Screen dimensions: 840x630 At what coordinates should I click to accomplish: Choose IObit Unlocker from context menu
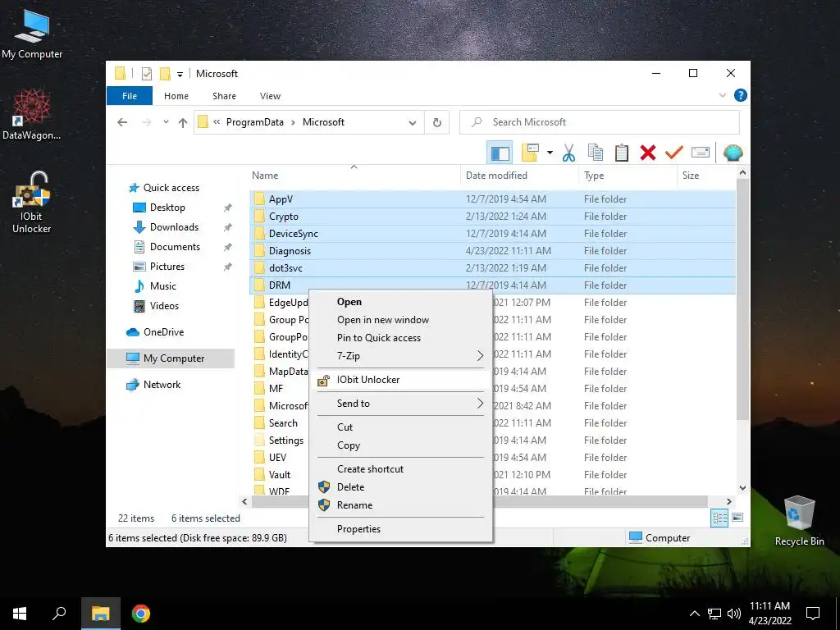tap(401, 380)
